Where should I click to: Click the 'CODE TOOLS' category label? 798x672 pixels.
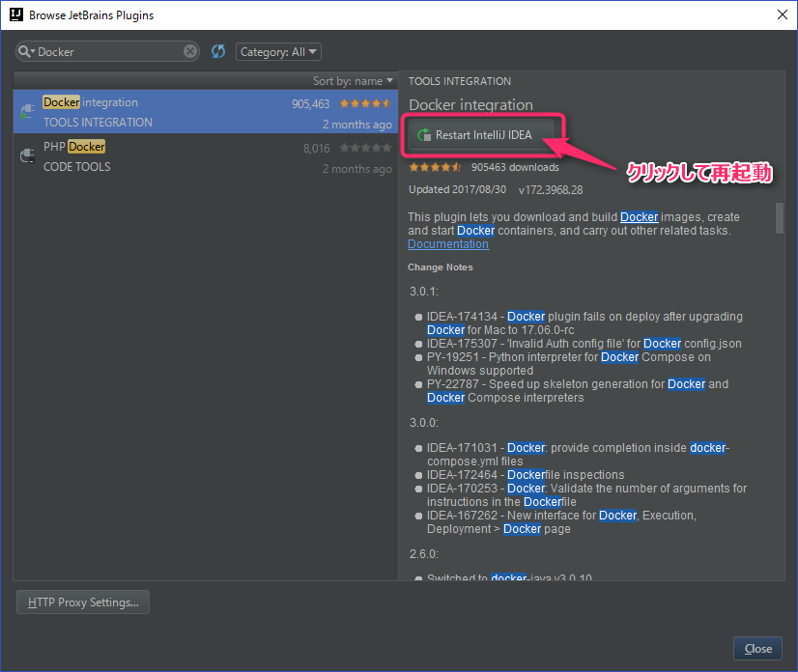point(77,167)
